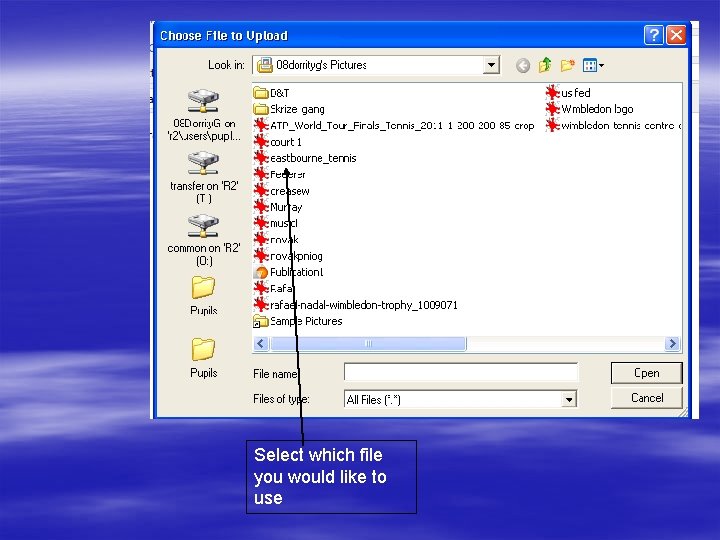This screenshot has height=540, width=720.
Task: Select the D&T folder
Action: [x=271, y=93]
